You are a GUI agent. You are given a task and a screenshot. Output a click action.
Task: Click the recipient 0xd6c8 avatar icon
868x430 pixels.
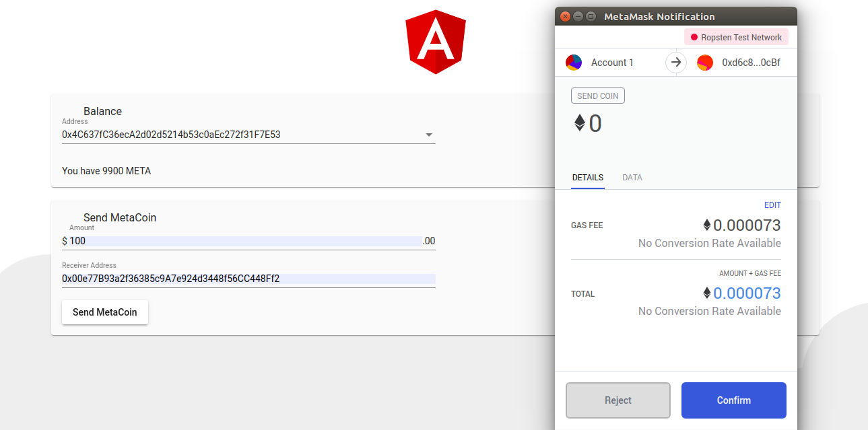(x=705, y=63)
